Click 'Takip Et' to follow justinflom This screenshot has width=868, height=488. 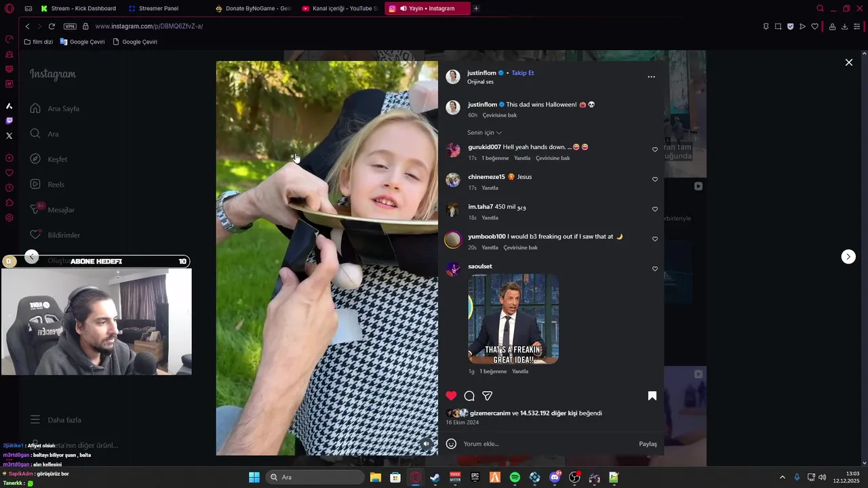click(522, 73)
